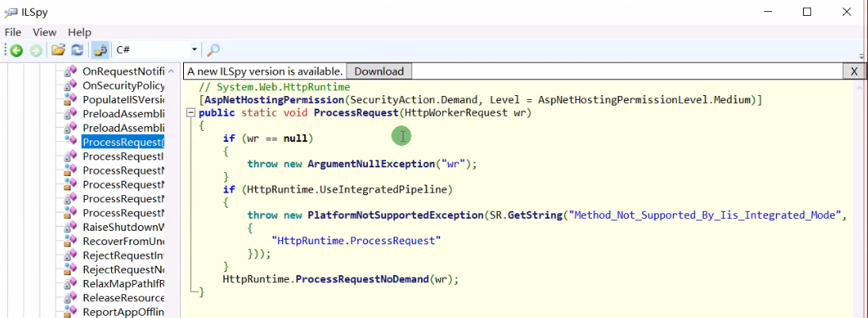Click method icon beside RejectRequestNo
This screenshot has width=868, height=318.
coord(71,270)
